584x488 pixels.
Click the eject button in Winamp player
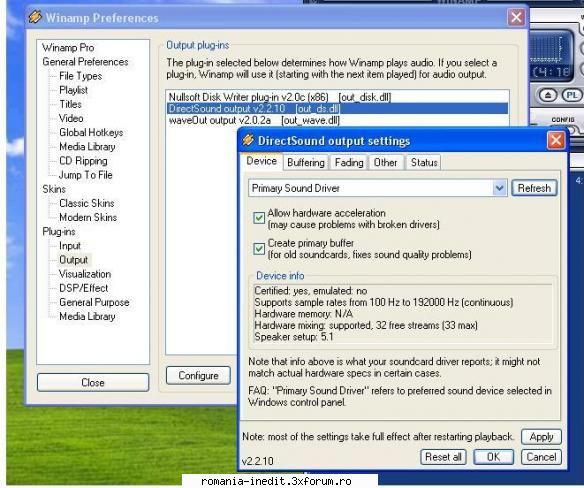[548, 95]
